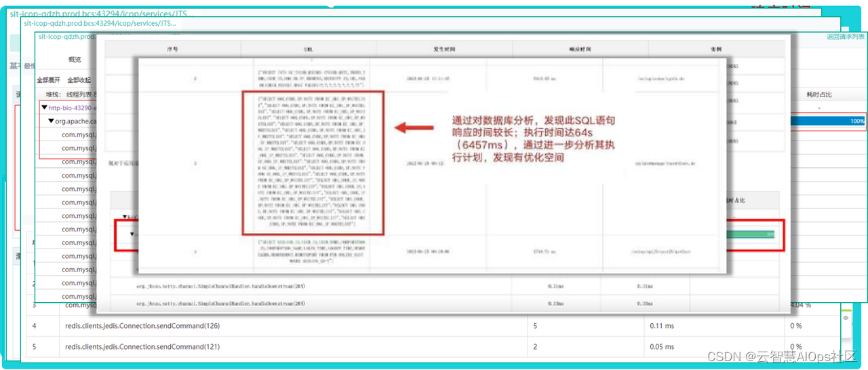Image resolution: width=868 pixels, height=370 pixels.
Task: Open the frontmost sit-icop-qdzh.prod URL title
Action: [x=67, y=37]
